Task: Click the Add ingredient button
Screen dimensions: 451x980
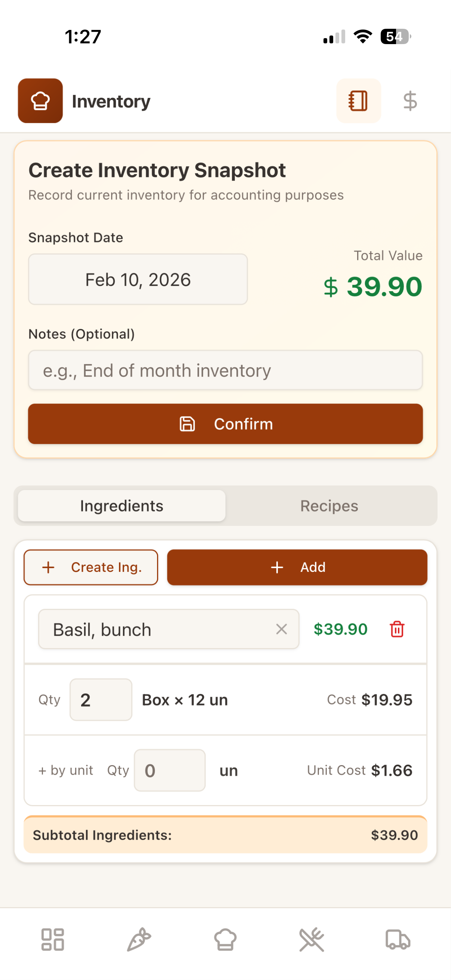Action: [297, 567]
